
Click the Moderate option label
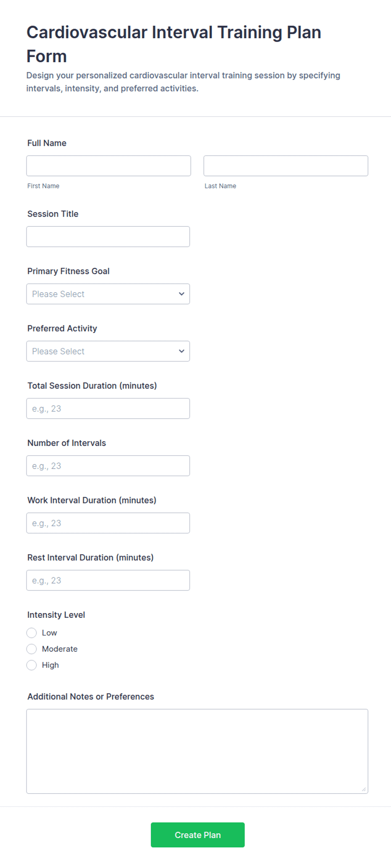coord(60,649)
